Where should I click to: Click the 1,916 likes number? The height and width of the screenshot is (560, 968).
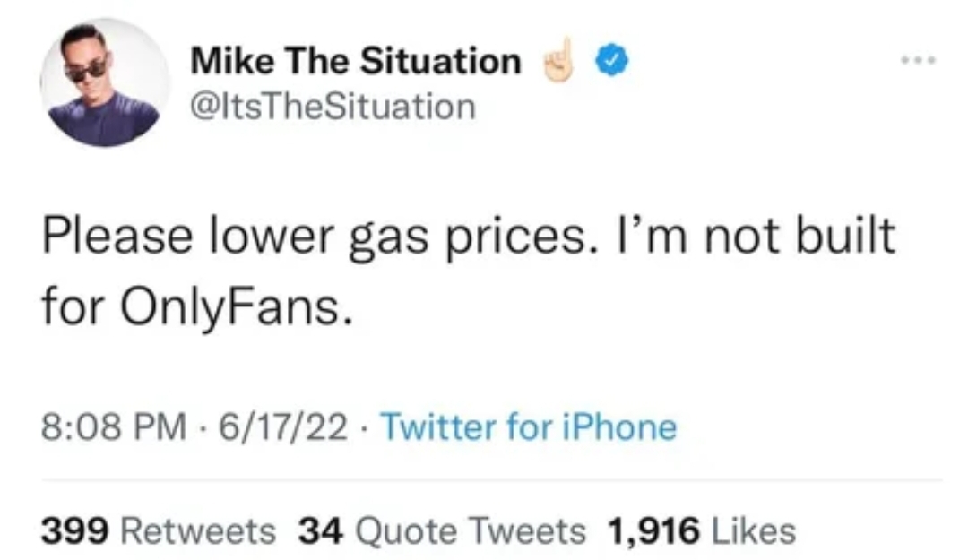[653, 531]
